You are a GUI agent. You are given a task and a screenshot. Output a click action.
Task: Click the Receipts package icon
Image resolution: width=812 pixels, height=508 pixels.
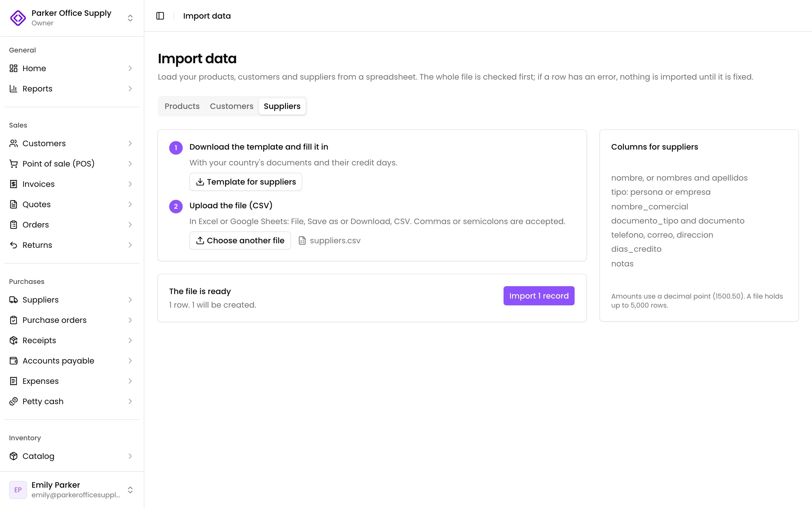click(x=14, y=340)
